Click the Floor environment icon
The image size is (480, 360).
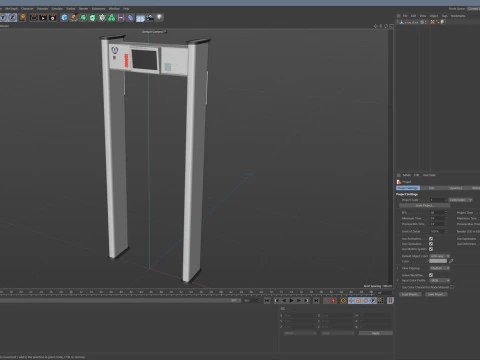point(140,18)
